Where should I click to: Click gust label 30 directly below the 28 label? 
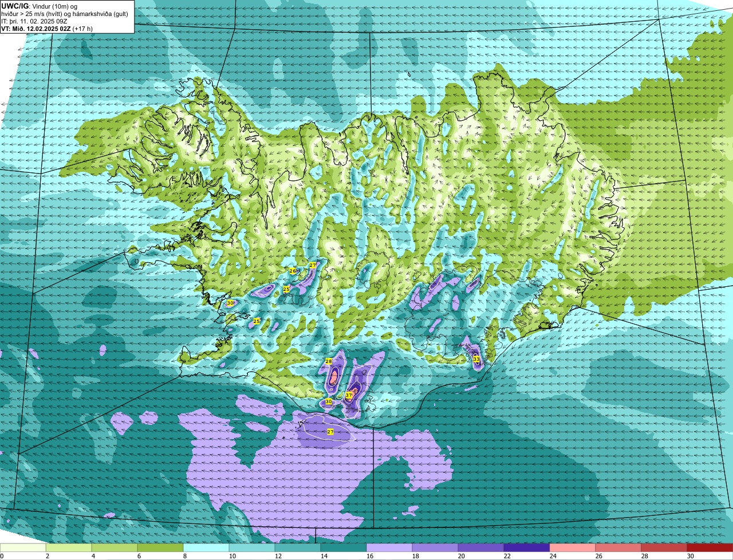[x=328, y=402]
